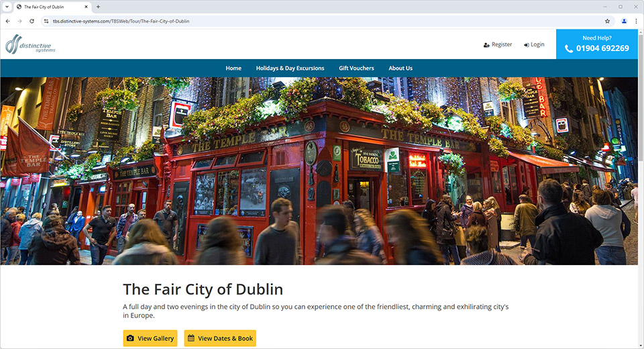Image resolution: width=644 pixels, height=349 pixels.
Task: Click the Distinctive Systems logo
Action: coord(30,44)
